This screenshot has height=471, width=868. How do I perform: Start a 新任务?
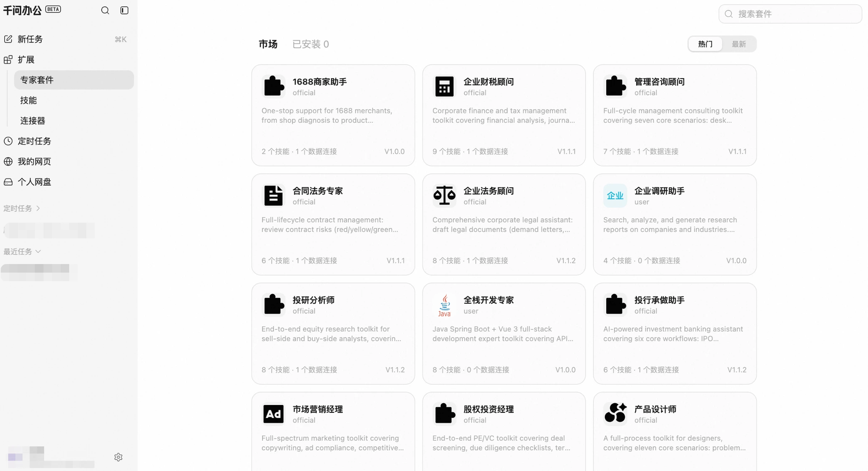[30, 39]
